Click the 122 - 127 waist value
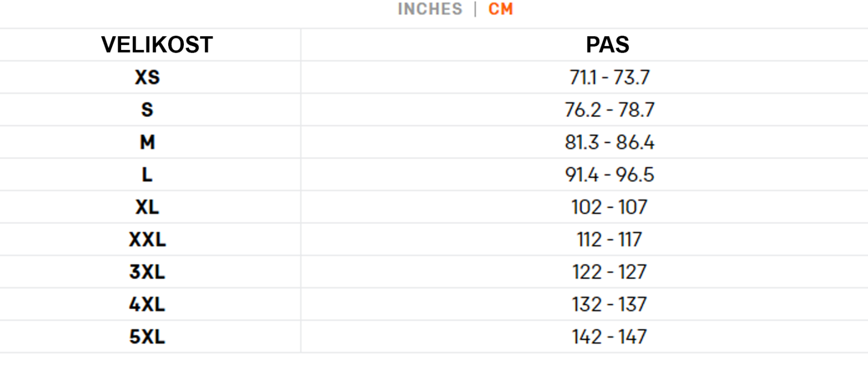 coord(609,271)
